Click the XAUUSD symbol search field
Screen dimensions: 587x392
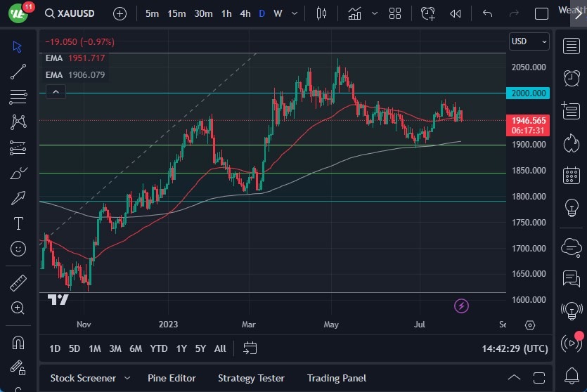[75, 13]
